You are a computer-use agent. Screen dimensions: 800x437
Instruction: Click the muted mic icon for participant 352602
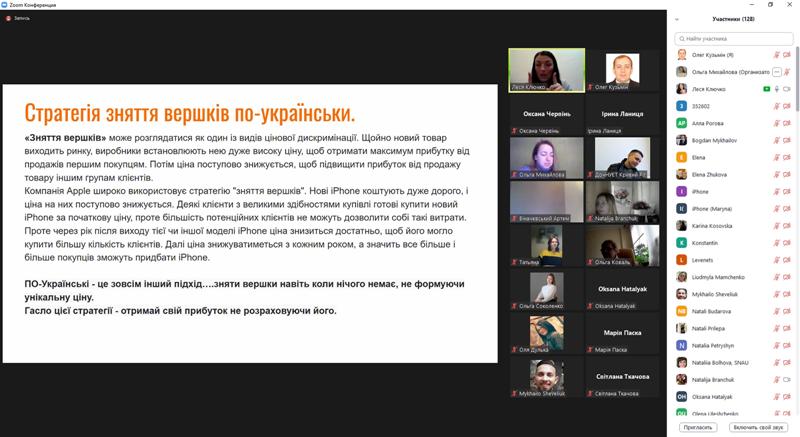(x=777, y=107)
